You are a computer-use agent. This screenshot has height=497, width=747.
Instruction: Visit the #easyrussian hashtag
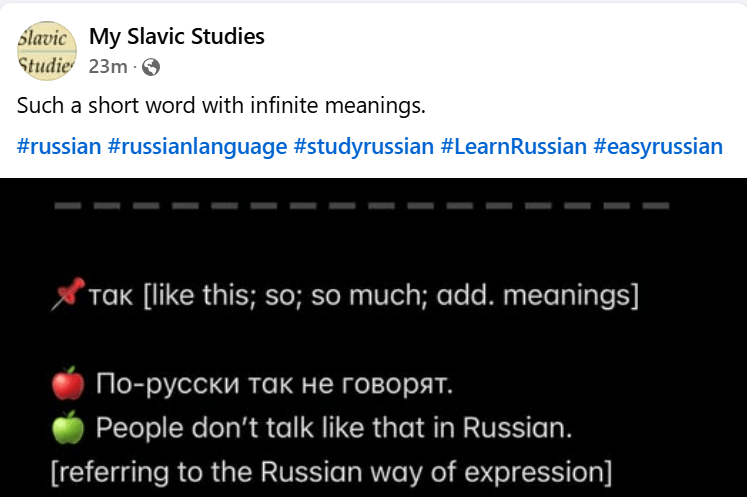pyautogui.click(x=657, y=146)
